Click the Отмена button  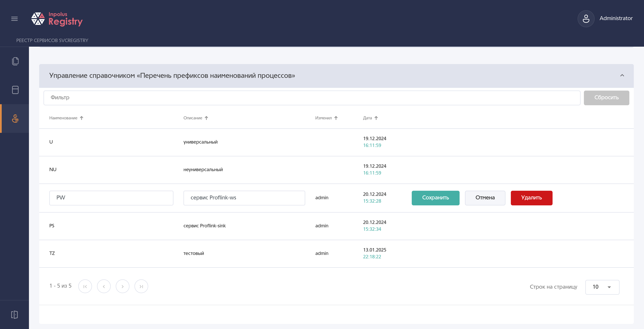(x=485, y=198)
